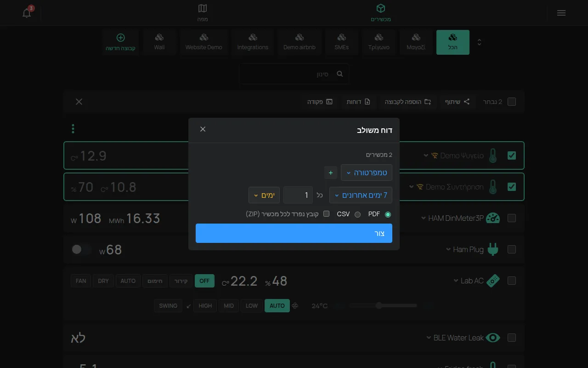The height and width of the screenshot is (368, 588).
Task: Open the notifications bell
Action: pyautogui.click(x=27, y=13)
